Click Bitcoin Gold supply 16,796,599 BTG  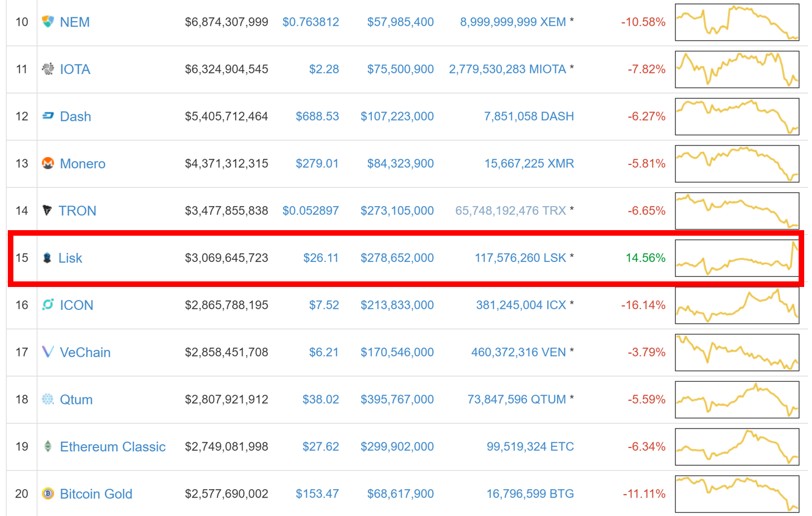[530, 494]
